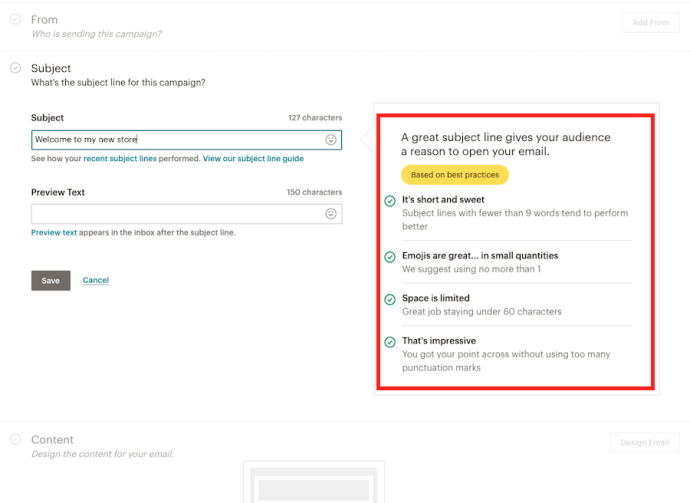The width and height of the screenshot is (690, 503).
Task: Focus the Preview Text input field
Action: coord(175,214)
